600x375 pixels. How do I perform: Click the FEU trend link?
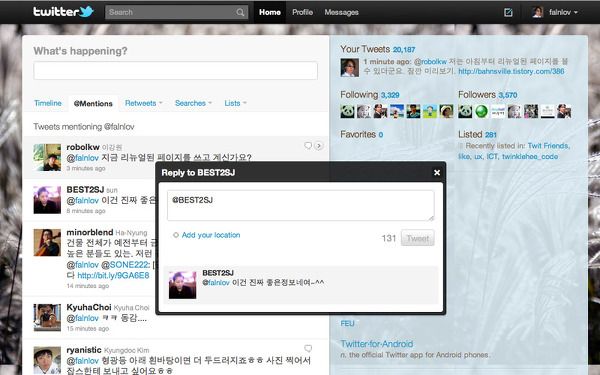tap(347, 324)
